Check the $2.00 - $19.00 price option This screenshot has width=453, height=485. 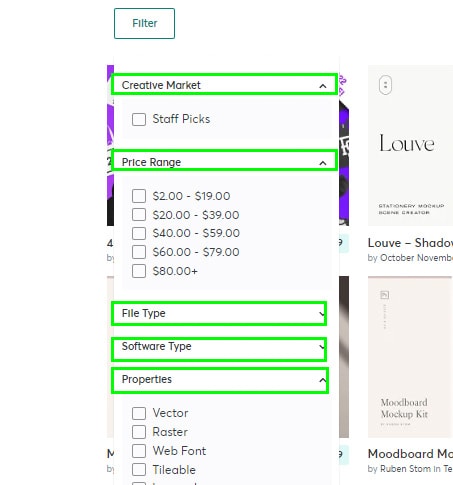pos(139,196)
